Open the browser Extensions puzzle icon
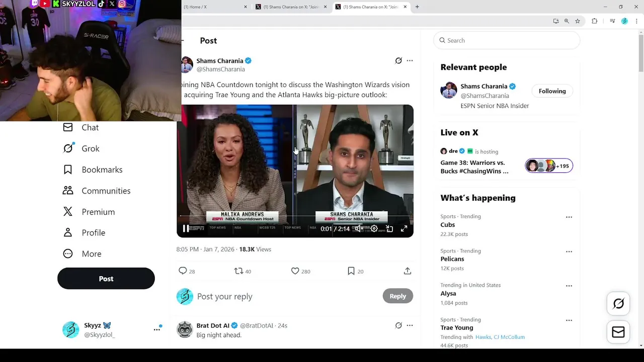Screen dimensions: 644x362 tap(595, 21)
